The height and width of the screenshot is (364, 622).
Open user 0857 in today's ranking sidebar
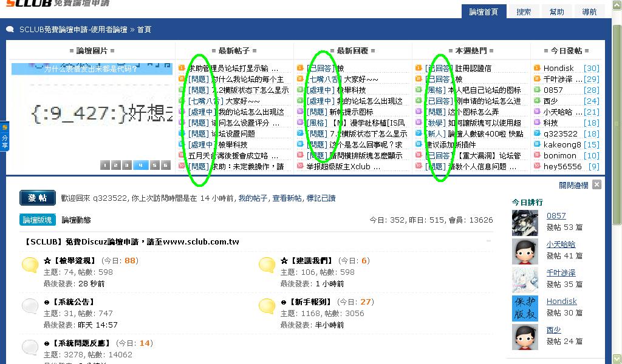click(556, 215)
